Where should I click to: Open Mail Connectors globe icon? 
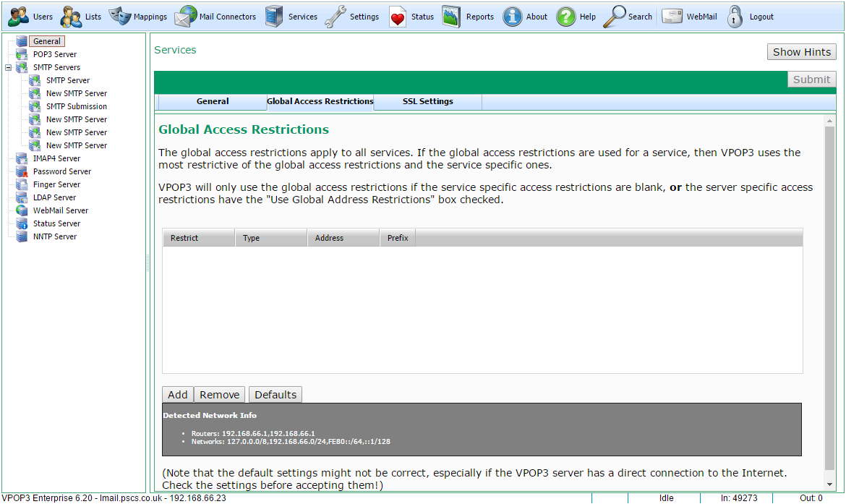(x=186, y=17)
